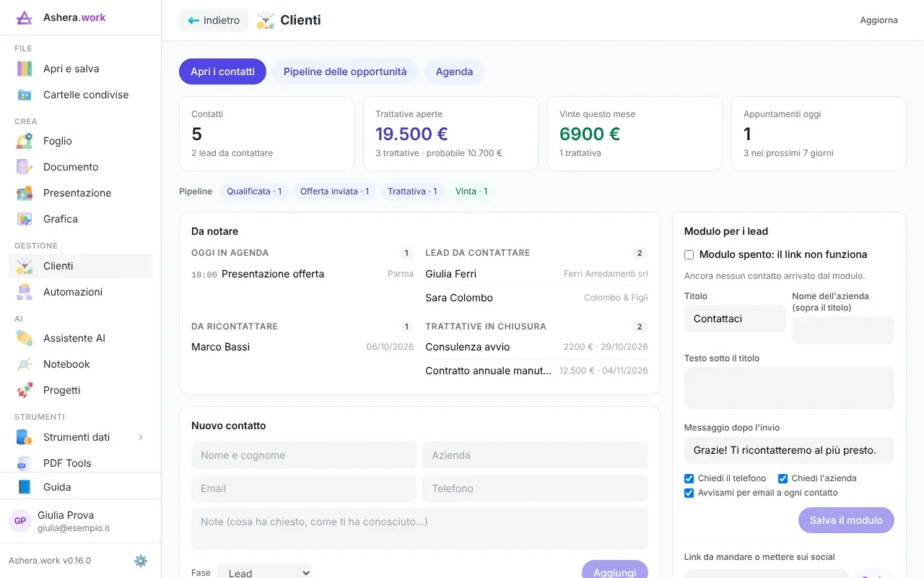
Task: Open the Apri e salva icon
Action: (x=25, y=69)
